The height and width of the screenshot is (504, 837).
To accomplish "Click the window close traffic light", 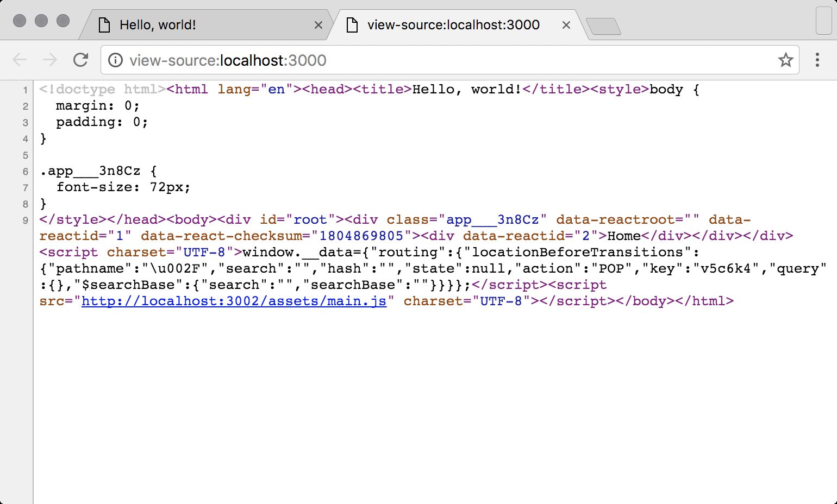I will (x=20, y=21).
